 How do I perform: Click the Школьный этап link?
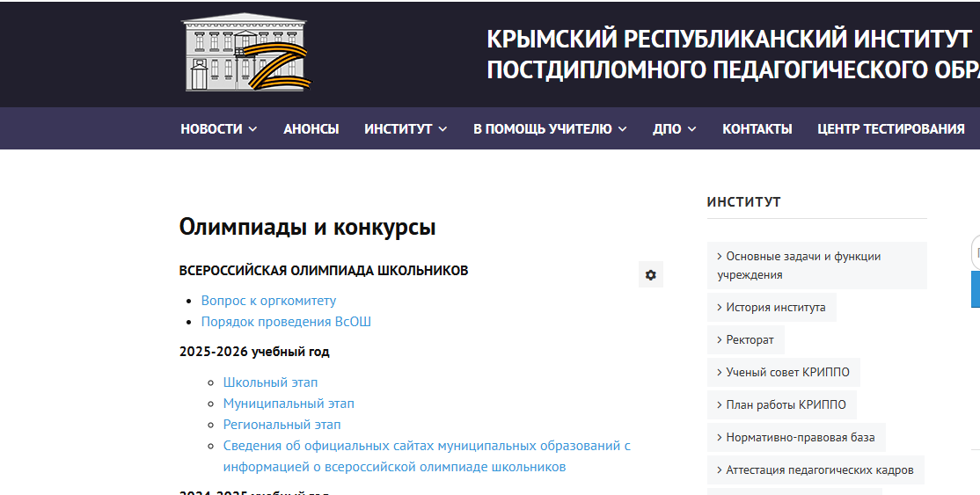click(x=270, y=382)
